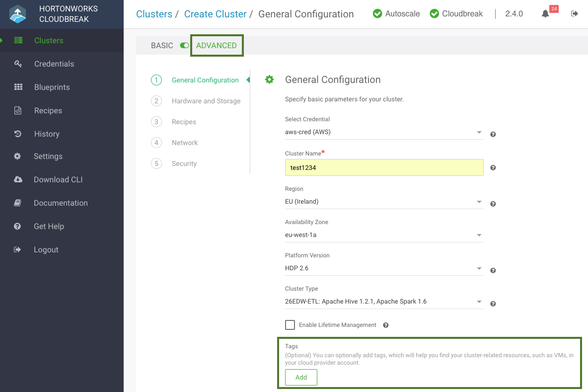
Task: Click the Autoscale green check status icon
Action: pos(377,14)
